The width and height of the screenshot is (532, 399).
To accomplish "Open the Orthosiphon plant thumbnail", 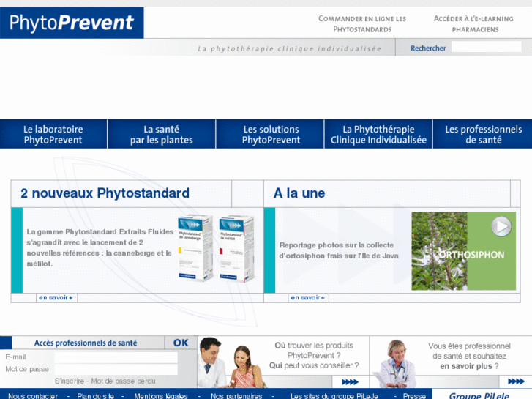I will pos(463,251).
